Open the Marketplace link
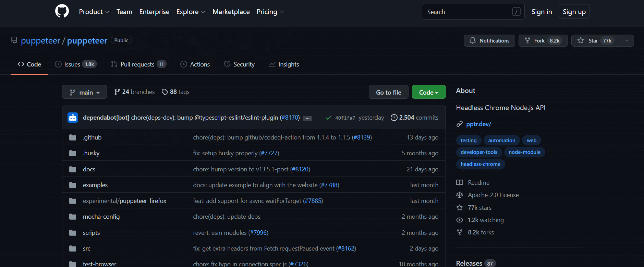This screenshot has width=644, height=267. (x=231, y=12)
